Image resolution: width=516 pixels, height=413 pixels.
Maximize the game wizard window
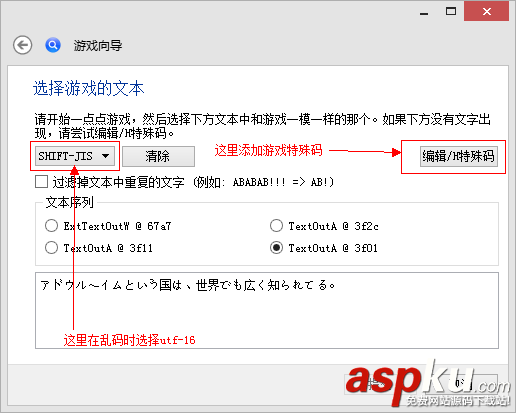(x=451, y=12)
